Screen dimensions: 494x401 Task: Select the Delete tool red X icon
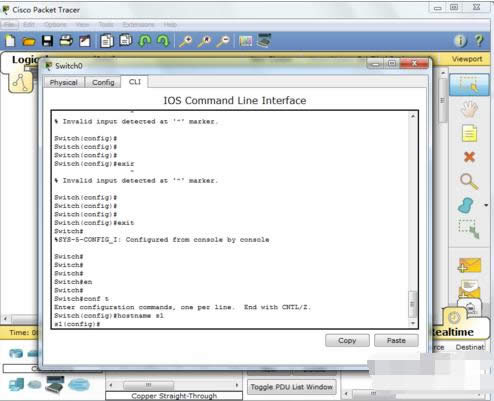coord(469,157)
